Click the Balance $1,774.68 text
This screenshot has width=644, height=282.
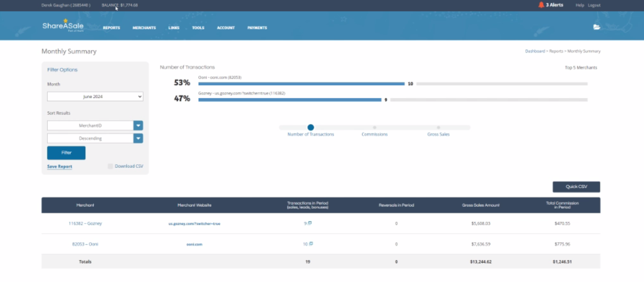tap(120, 5)
